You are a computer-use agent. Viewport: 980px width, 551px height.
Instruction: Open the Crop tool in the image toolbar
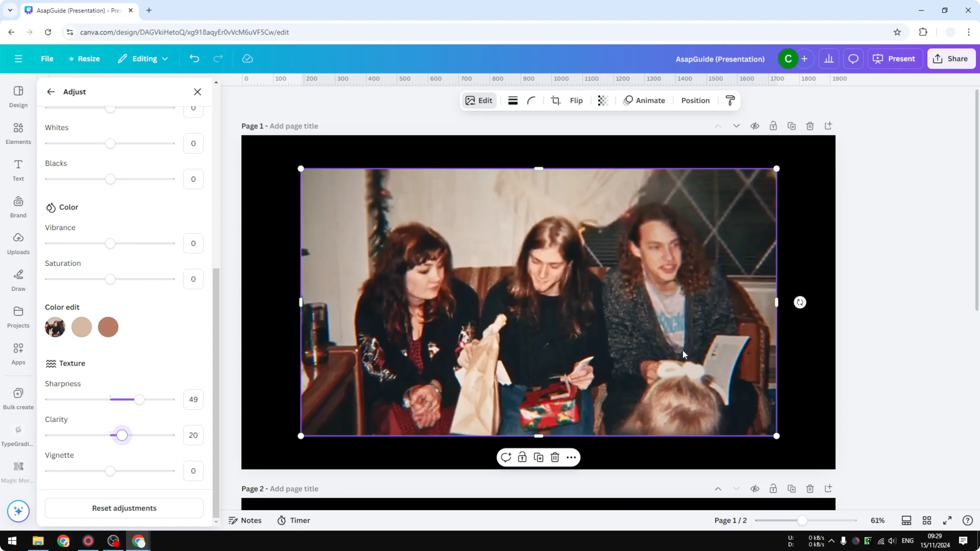556,100
